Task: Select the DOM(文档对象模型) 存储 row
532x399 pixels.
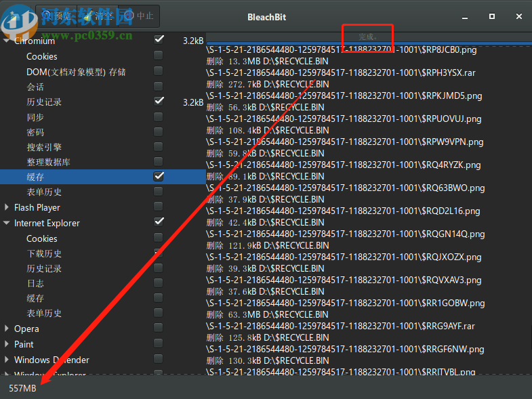Action: tap(76, 72)
